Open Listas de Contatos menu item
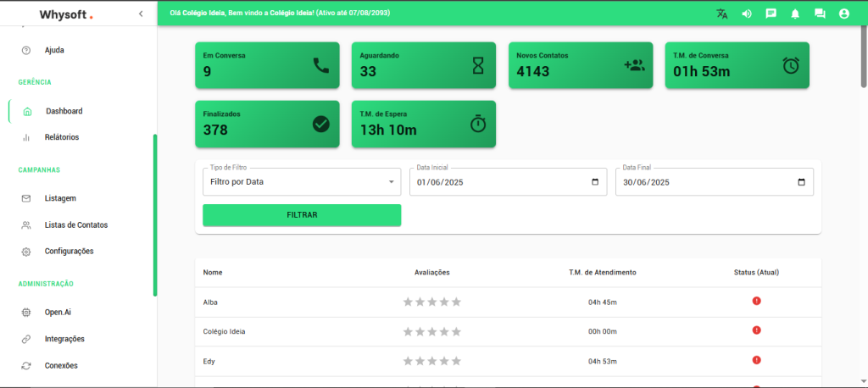 pyautogui.click(x=75, y=225)
